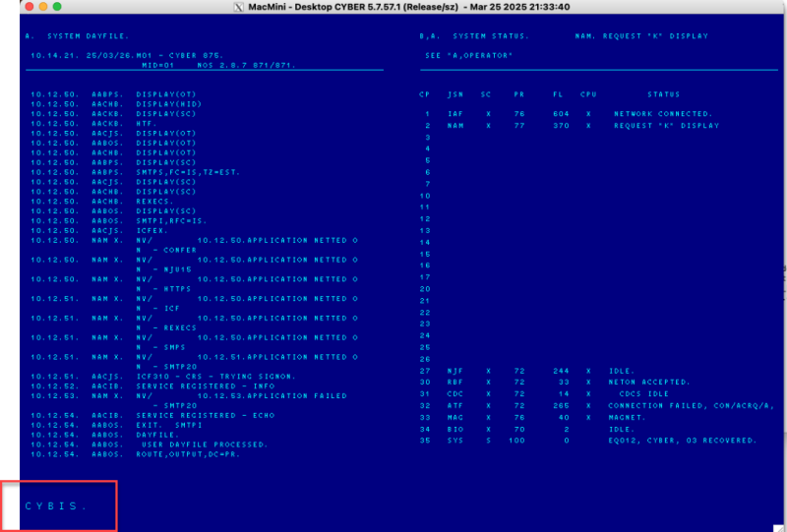
Task: Click the "SMTPI,RFC=IS." dayfile entry
Action: click(x=171, y=221)
